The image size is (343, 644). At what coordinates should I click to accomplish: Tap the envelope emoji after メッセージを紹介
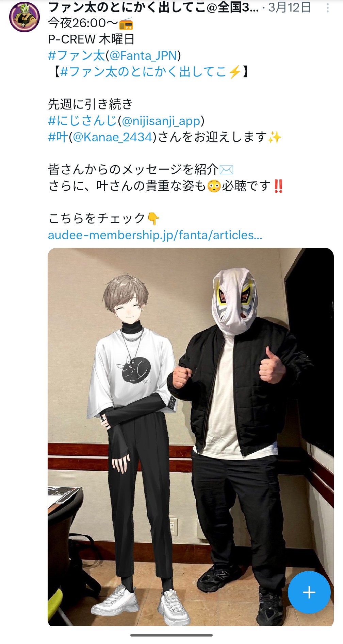(226, 169)
